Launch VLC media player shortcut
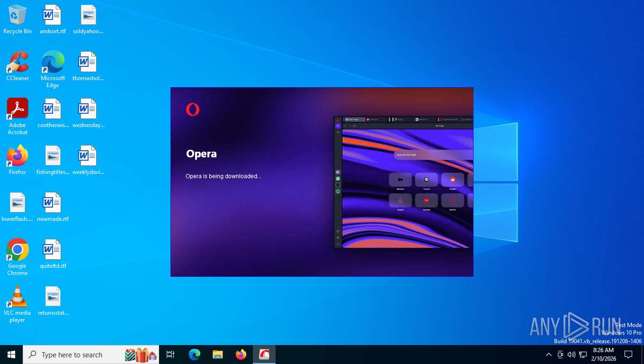The width and height of the screenshot is (644, 364). click(x=18, y=304)
